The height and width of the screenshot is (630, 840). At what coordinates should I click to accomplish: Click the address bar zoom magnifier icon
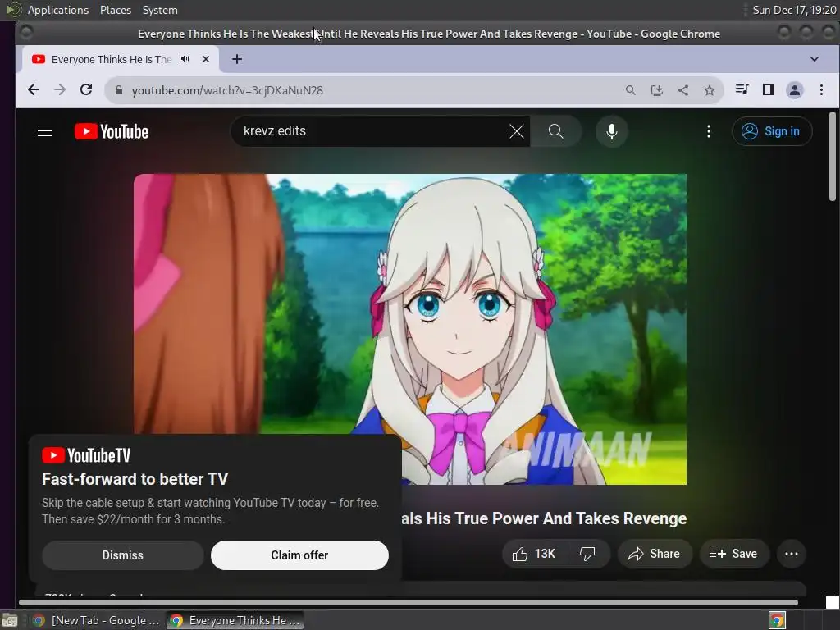point(631,90)
